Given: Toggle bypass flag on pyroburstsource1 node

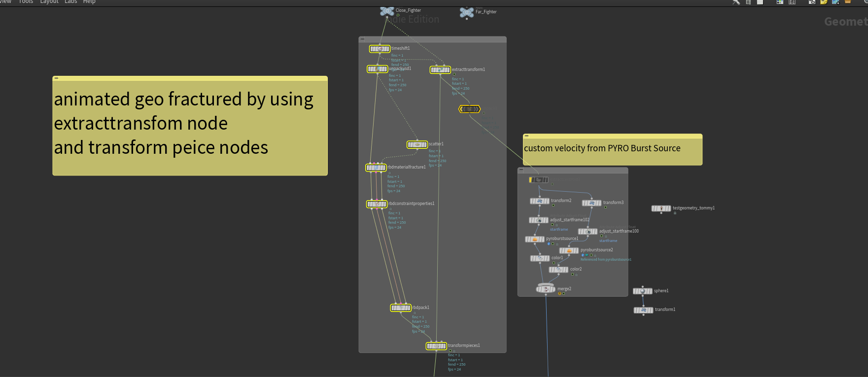Looking at the screenshot, I should [x=527, y=240].
